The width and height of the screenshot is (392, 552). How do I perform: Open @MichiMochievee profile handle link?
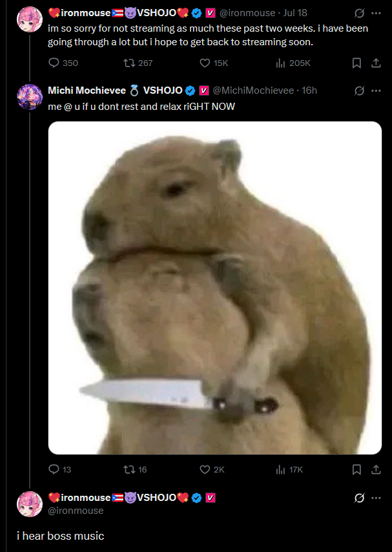[x=253, y=90]
